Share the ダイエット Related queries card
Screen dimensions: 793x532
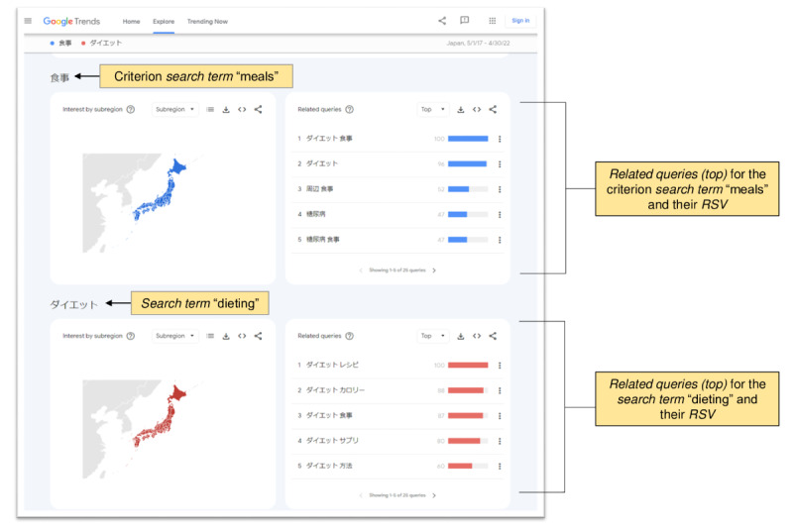(x=493, y=336)
